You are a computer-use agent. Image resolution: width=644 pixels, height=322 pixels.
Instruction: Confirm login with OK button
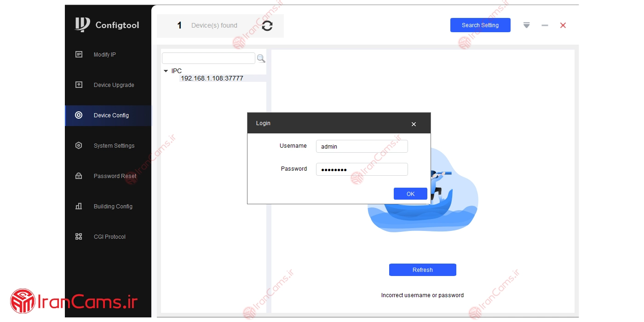pyautogui.click(x=410, y=194)
